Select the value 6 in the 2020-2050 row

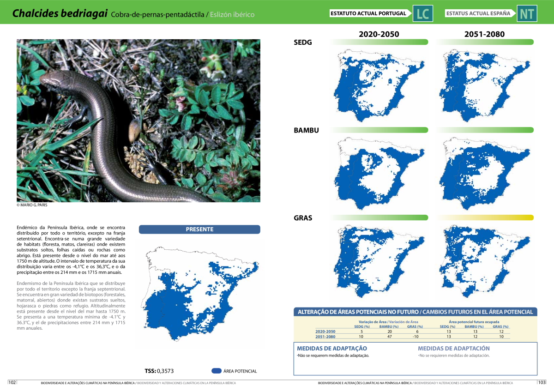(x=416, y=332)
